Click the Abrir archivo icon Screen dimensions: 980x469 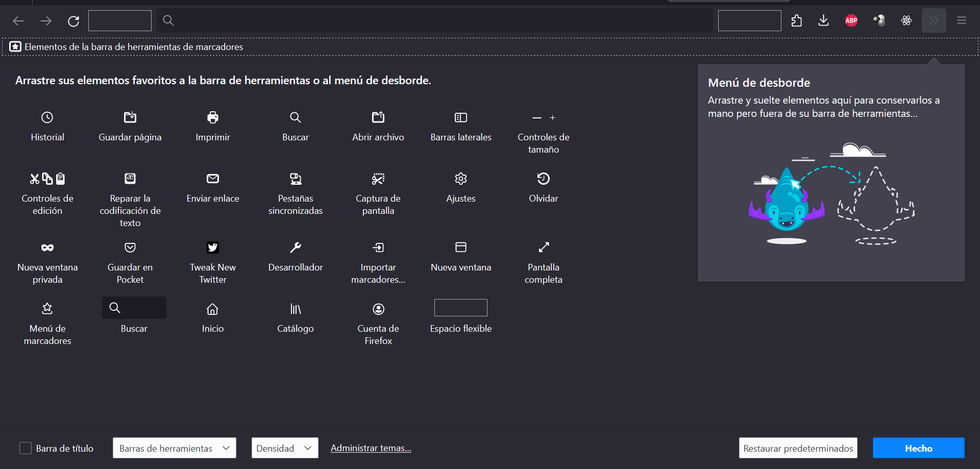click(x=378, y=117)
